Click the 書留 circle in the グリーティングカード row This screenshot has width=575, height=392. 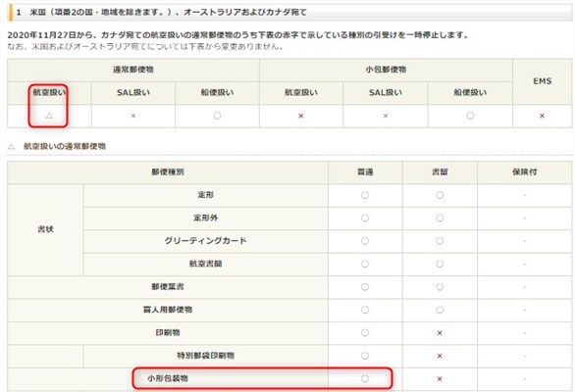440,241
